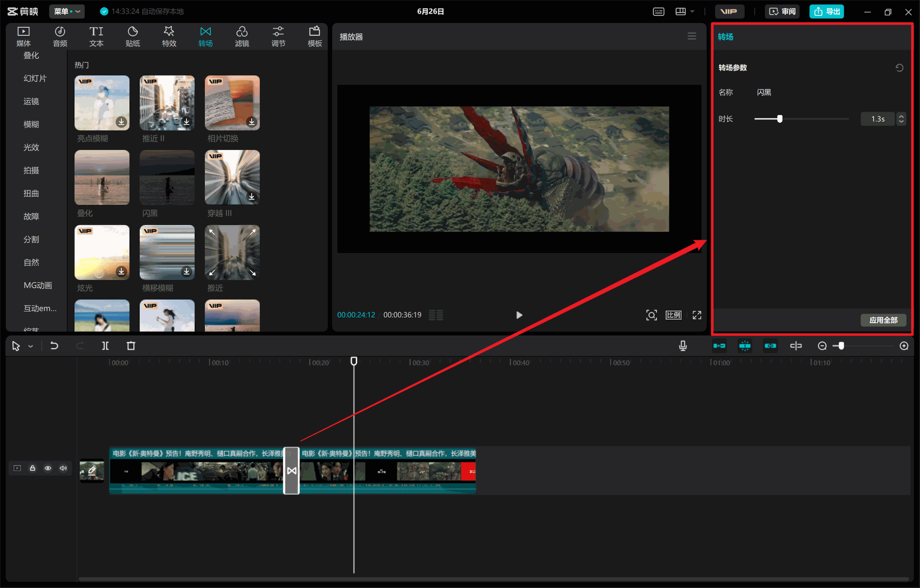
Task: Select the transition marker between clips
Action: [291, 471]
